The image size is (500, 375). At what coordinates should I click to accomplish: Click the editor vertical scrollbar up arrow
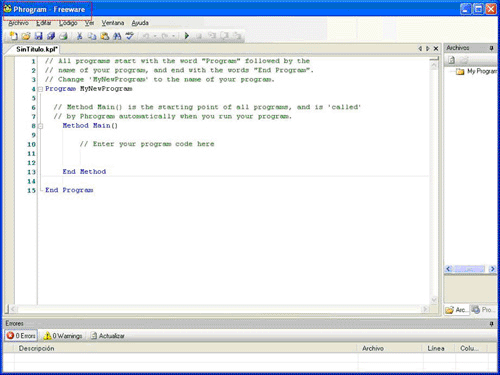pos(434,65)
